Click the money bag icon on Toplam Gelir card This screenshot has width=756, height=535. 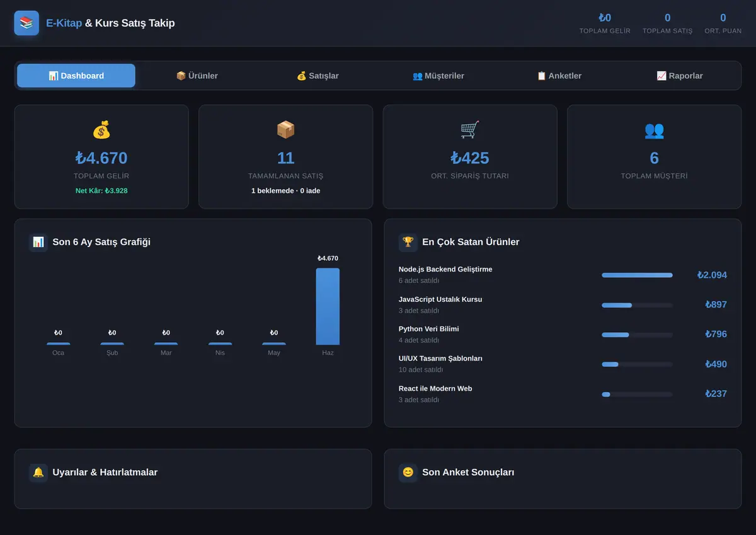[x=101, y=130]
